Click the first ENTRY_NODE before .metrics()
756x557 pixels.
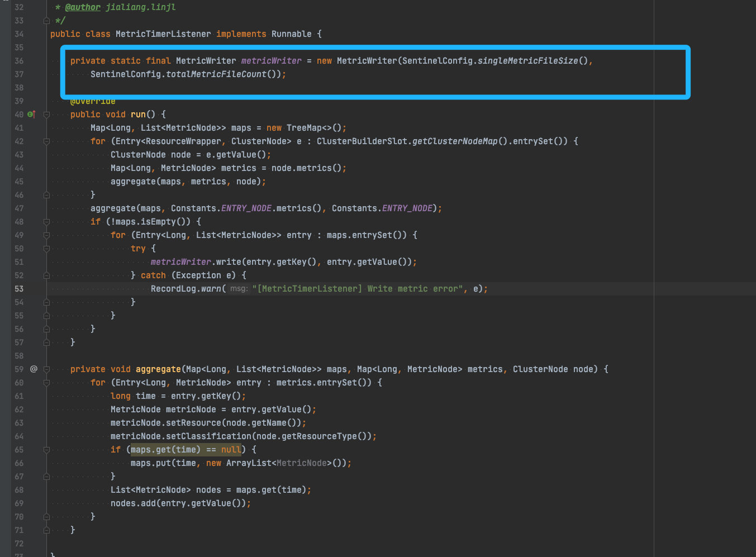click(246, 208)
